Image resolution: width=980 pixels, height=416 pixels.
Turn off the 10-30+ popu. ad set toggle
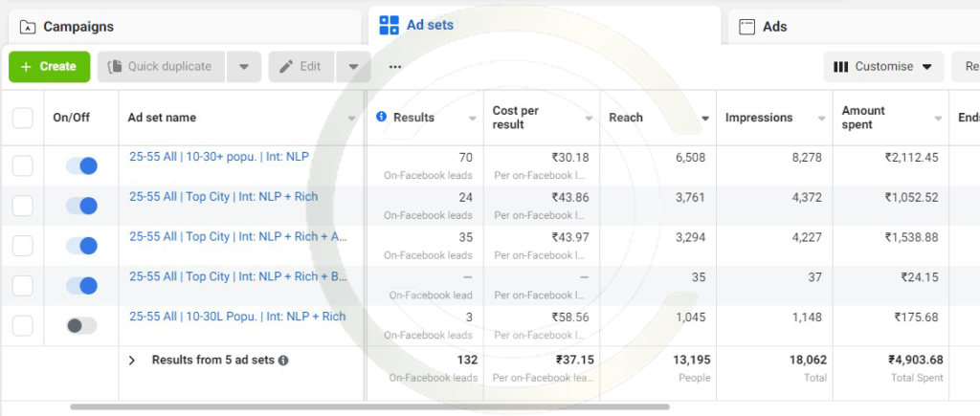(81, 166)
